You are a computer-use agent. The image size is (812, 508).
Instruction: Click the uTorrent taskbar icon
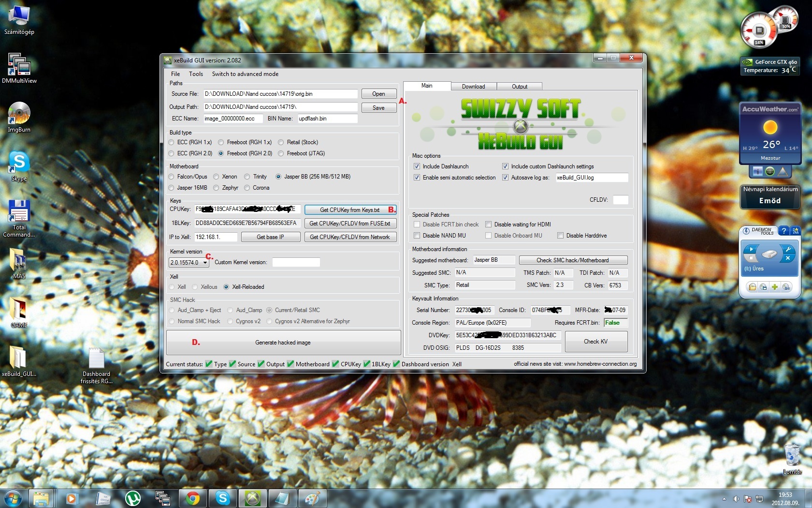133,498
